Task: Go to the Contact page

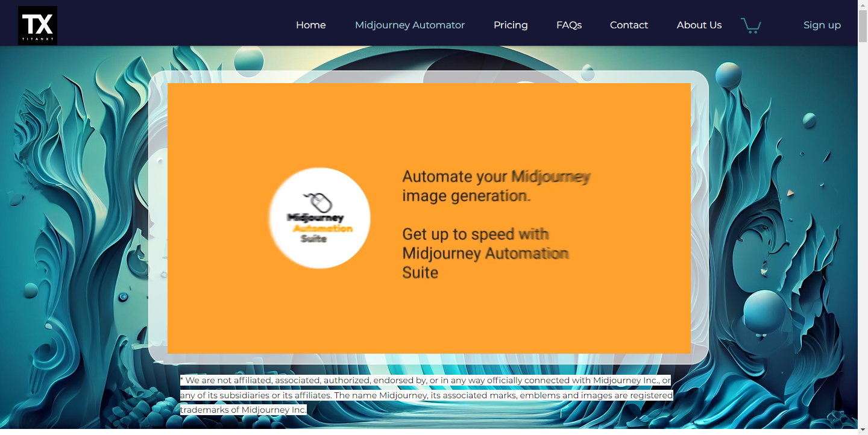Action: [x=629, y=25]
